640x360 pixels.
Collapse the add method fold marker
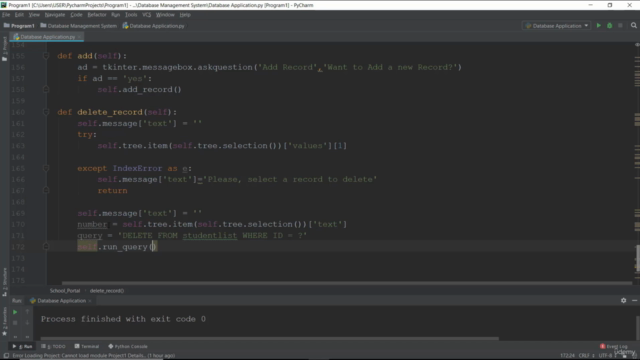coord(46,56)
